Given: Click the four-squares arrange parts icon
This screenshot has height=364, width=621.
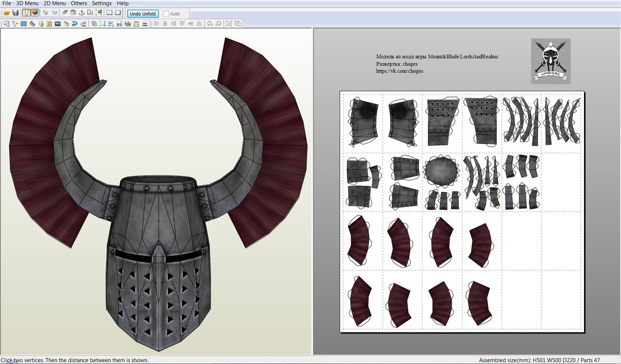Looking at the screenshot, I should [x=111, y=23].
